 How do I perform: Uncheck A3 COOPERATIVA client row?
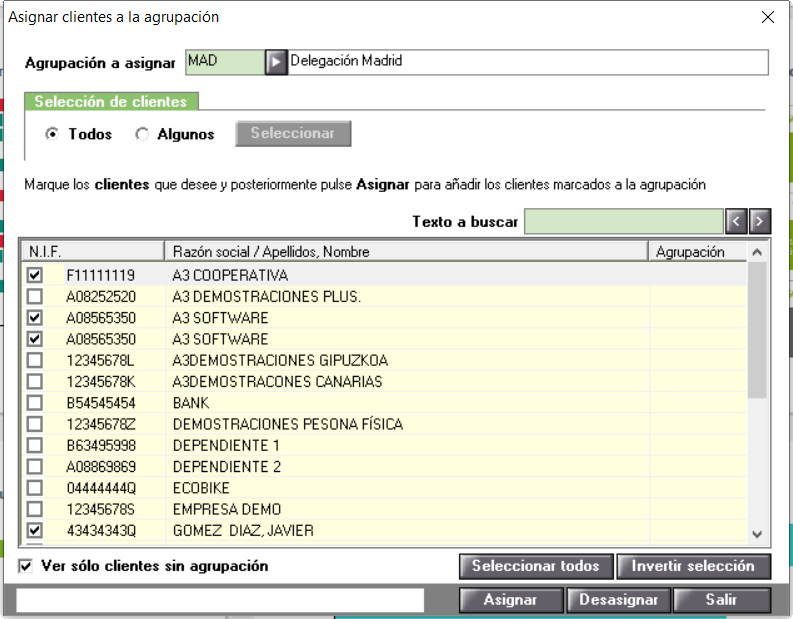pos(34,275)
